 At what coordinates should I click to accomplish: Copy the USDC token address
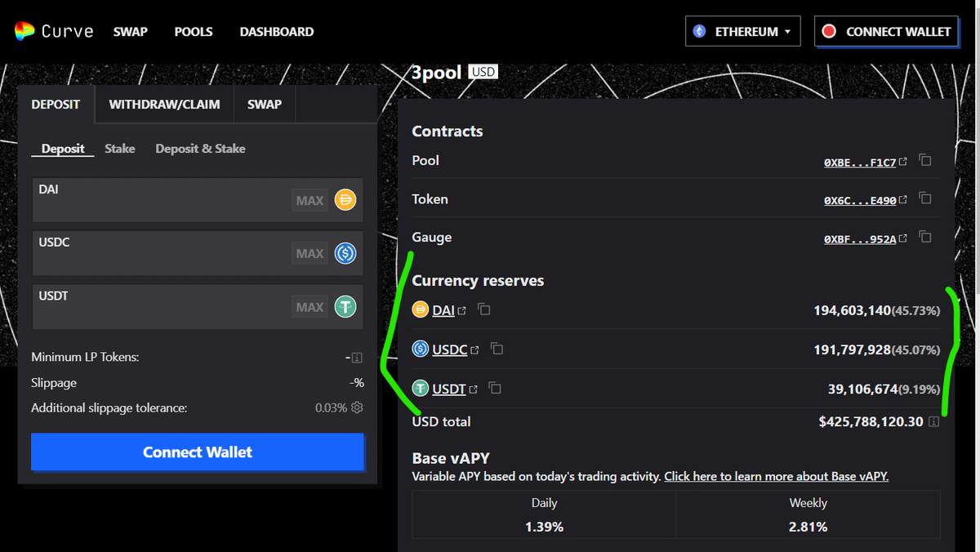(497, 349)
